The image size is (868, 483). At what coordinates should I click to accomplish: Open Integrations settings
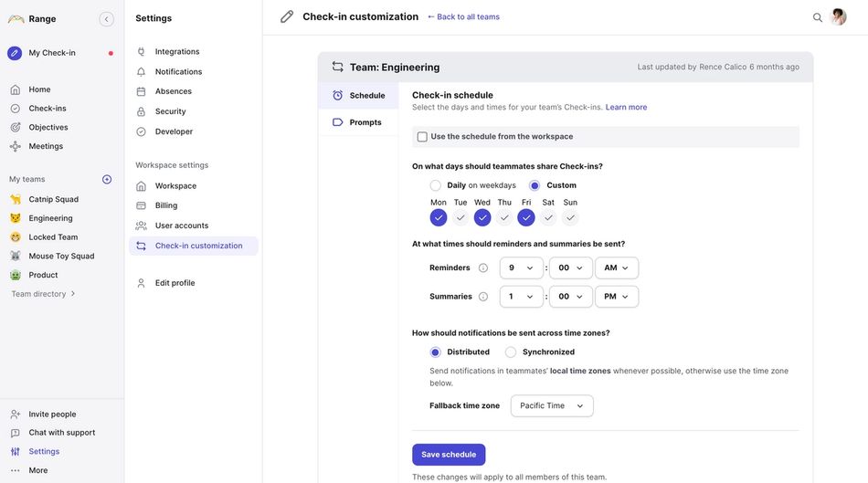[177, 52]
